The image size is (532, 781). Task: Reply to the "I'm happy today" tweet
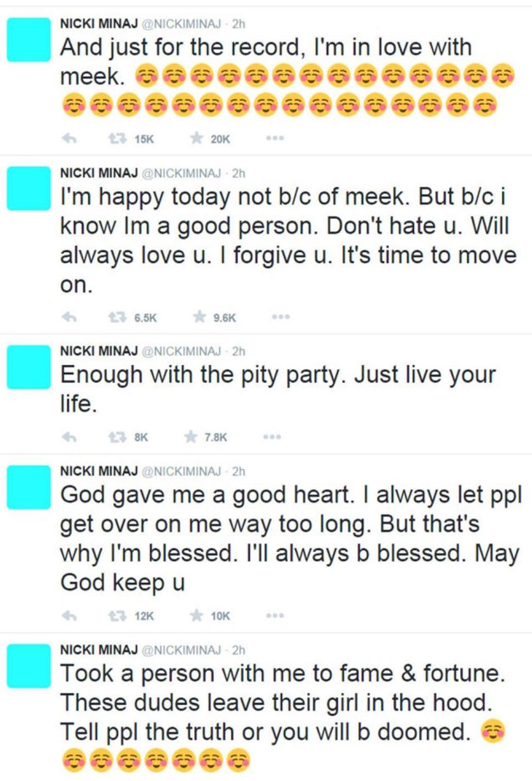coord(69,317)
